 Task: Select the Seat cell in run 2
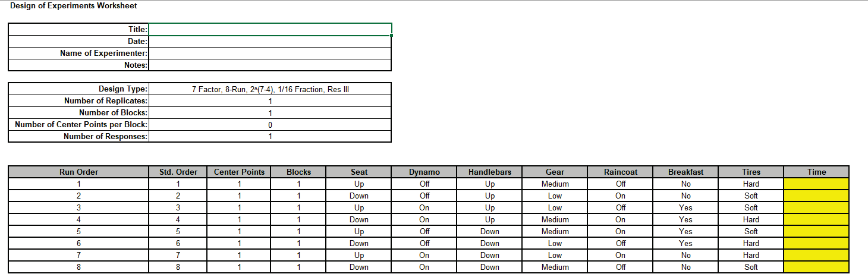click(358, 196)
